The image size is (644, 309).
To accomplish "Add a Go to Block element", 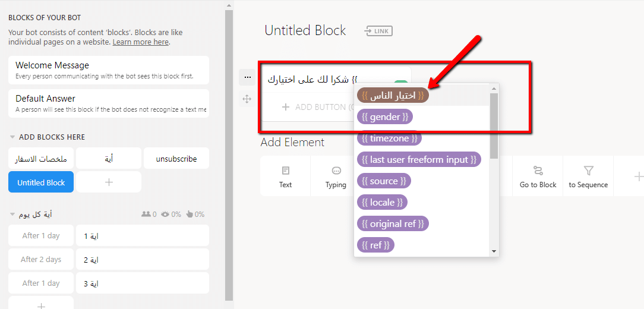I will (x=538, y=176).
